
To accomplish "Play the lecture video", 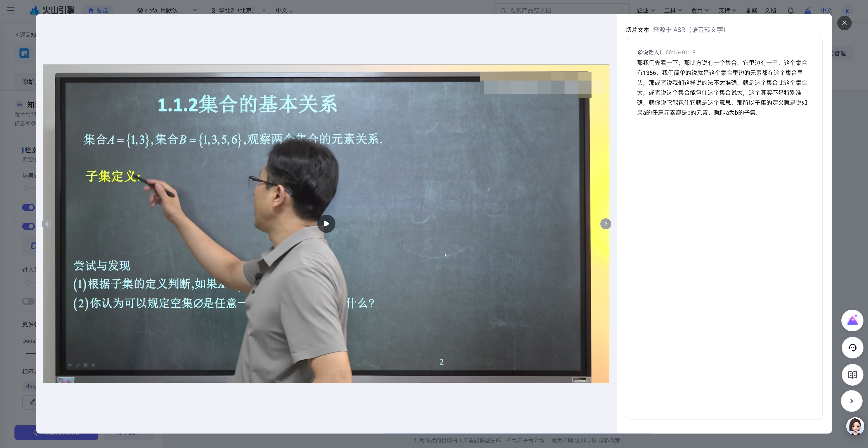I will [326, 224].
